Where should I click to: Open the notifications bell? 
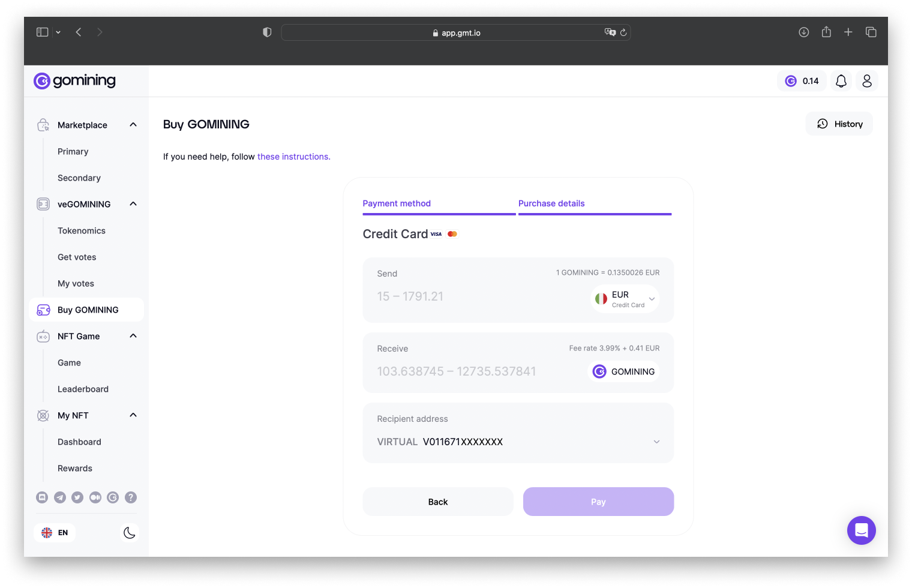tap(841, 81)
